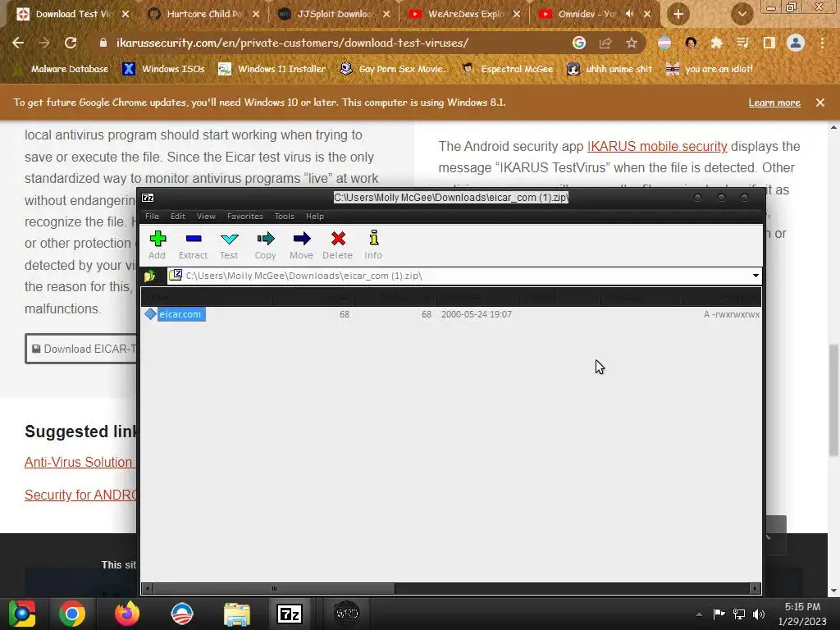Open the Espectral McGee bookmark
This screenshot has width=840, height=630.
509,69
